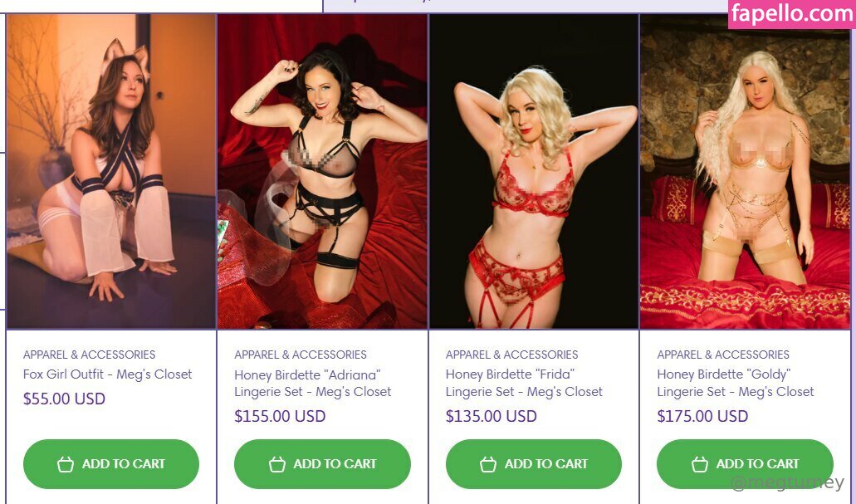
Task: Open Fox Girl Outfit product title link
Action: [108, 374]
